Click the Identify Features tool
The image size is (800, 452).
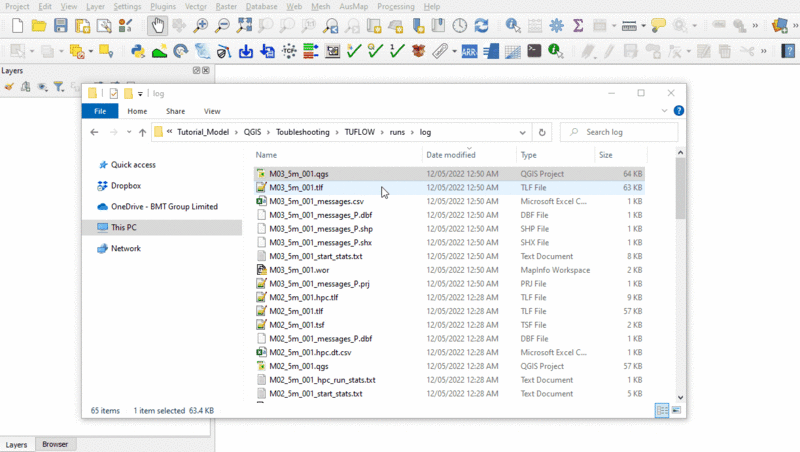513,26
